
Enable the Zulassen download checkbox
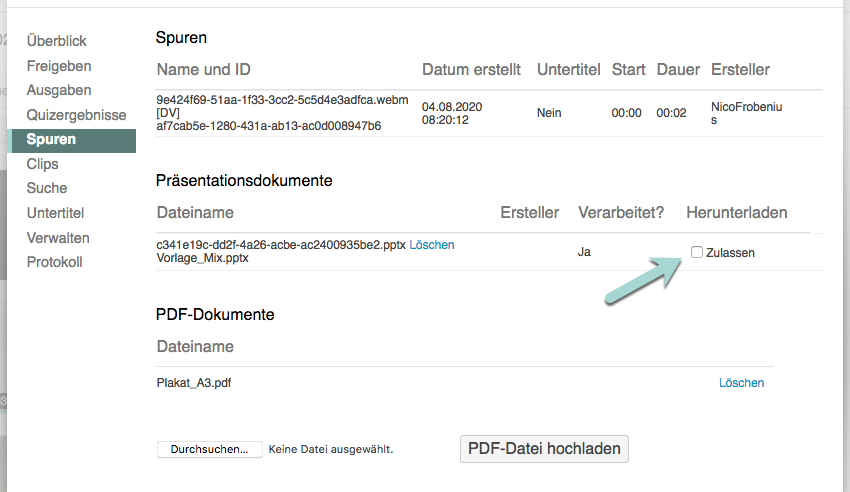click(697, 252)
